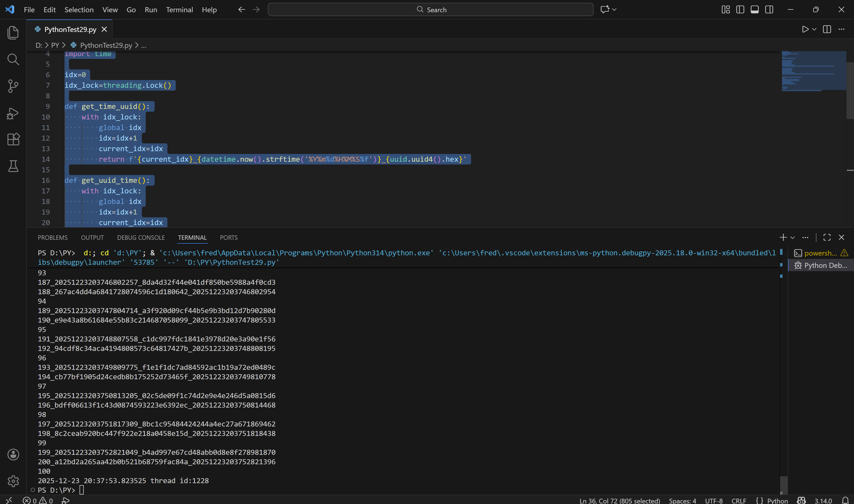Open the Manage gear settings icon
The height and width of the screenshot is (504, 854).
click(x=13, y=481)
